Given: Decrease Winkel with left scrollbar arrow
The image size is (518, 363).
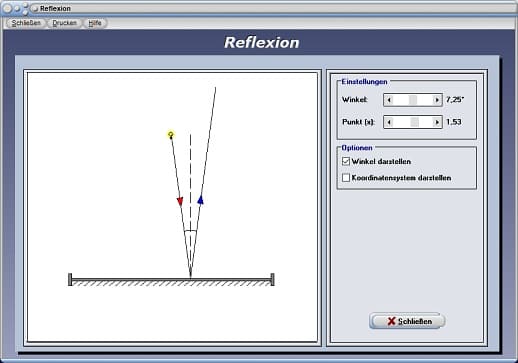Looking at the screenshot, I should coord(389,100).
